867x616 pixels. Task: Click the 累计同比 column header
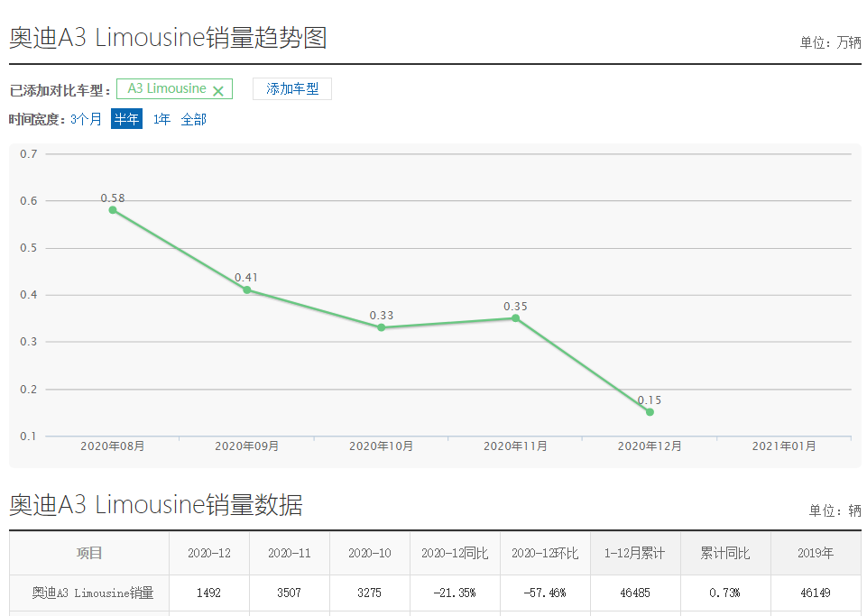(725, 553)
